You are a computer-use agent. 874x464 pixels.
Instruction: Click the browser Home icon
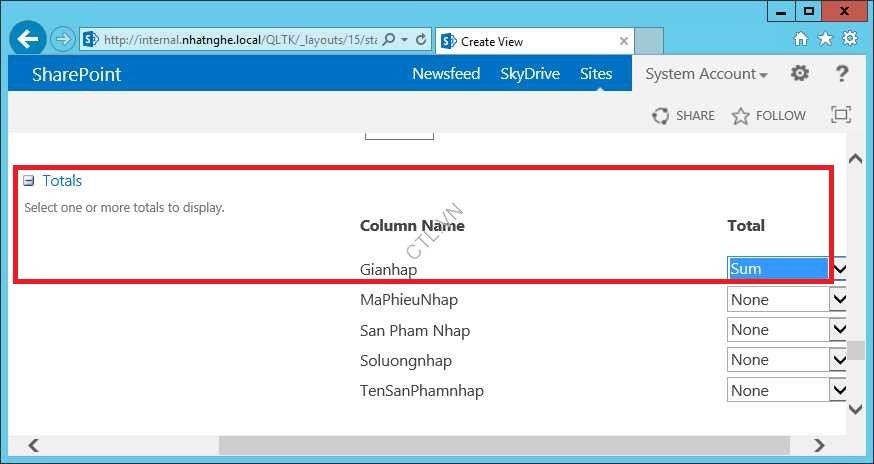click(x=801, y=38)
